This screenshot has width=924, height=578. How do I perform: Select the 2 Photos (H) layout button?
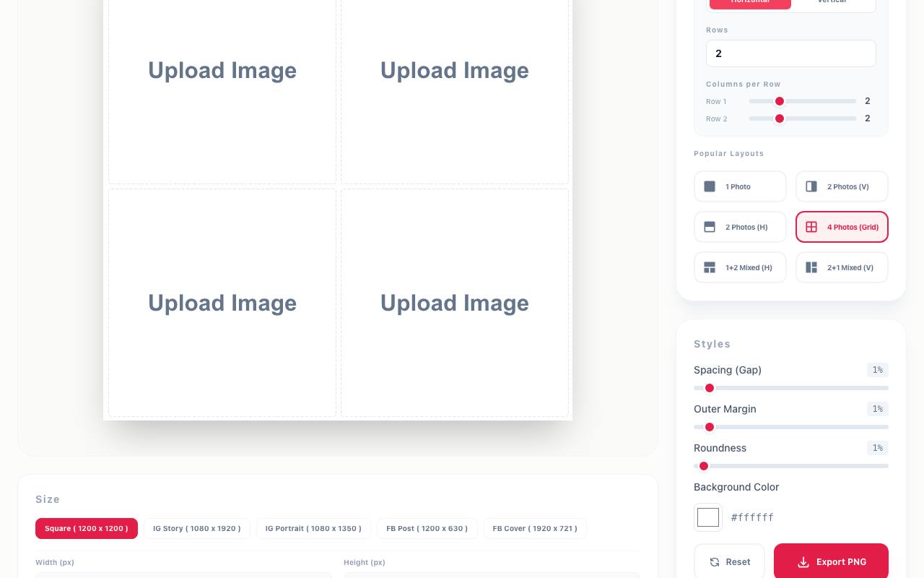coord(740,227)
